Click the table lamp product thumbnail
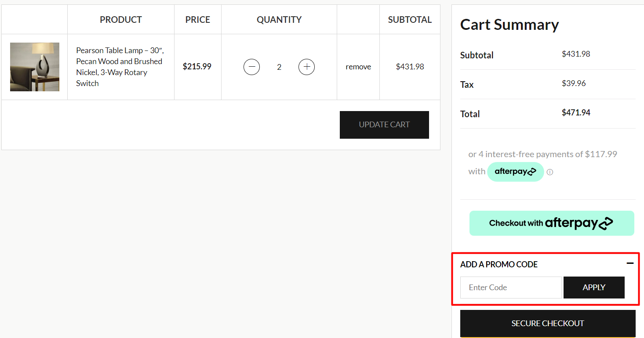Image resolution: width=644 pixels, height=338 pixels. pos(35,67)
